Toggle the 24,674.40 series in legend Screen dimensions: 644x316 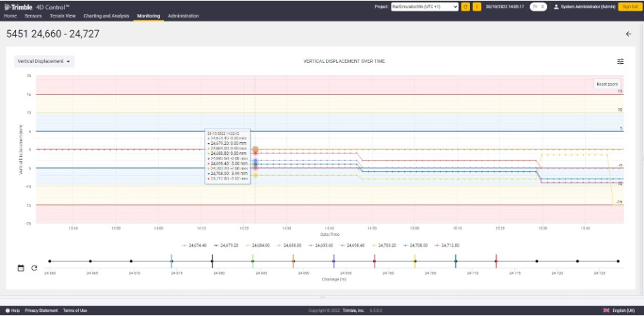193,246
